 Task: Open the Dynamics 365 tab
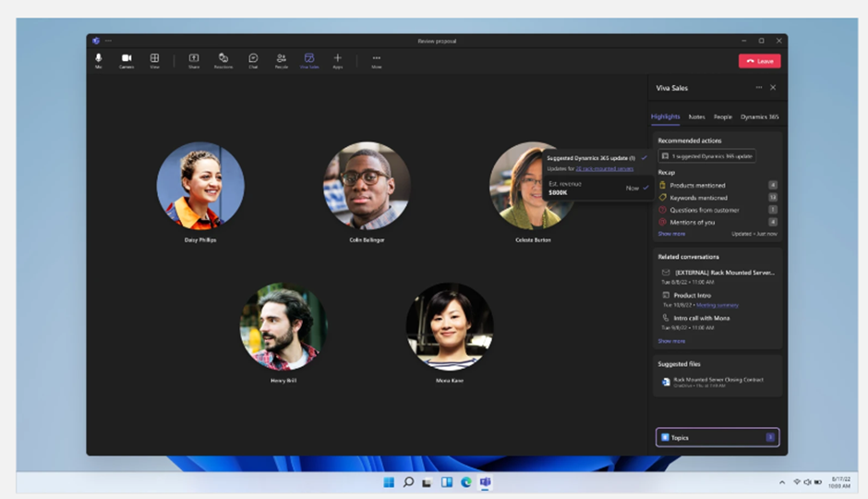[x=759, y=116]
